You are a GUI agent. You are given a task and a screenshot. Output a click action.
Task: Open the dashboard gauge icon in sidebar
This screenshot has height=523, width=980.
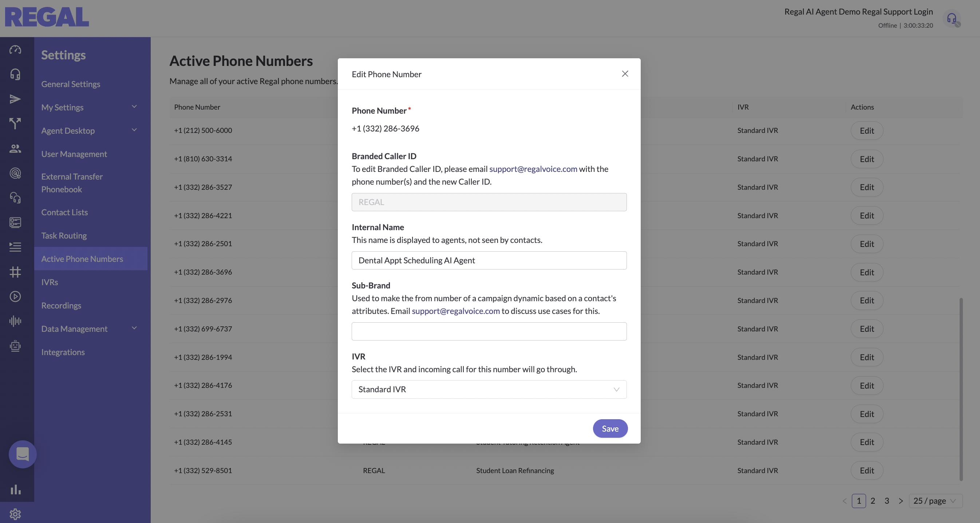[15, 50]
